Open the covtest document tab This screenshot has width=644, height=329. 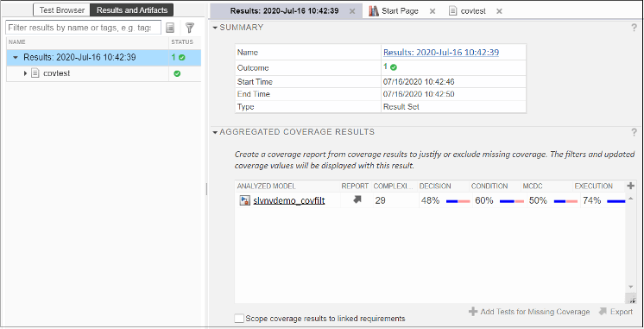pos(473,11)
